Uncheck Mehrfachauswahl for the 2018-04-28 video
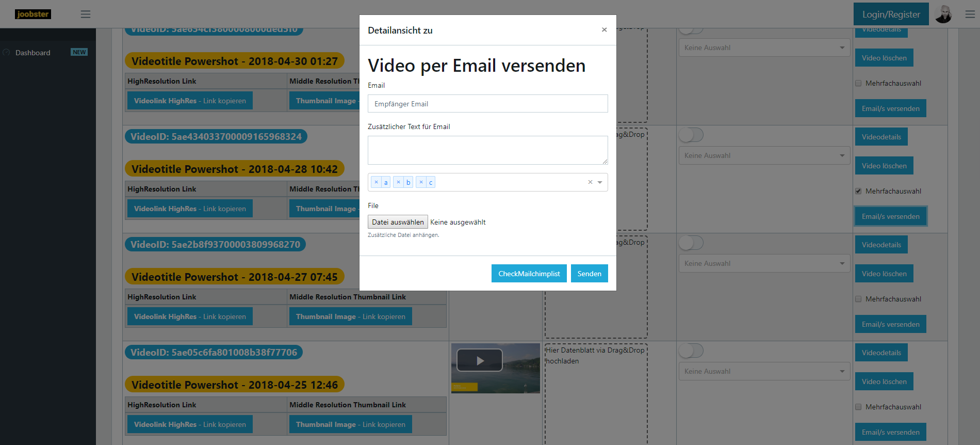The width and height of the screenshot is (980, 445). coord(858,191)
